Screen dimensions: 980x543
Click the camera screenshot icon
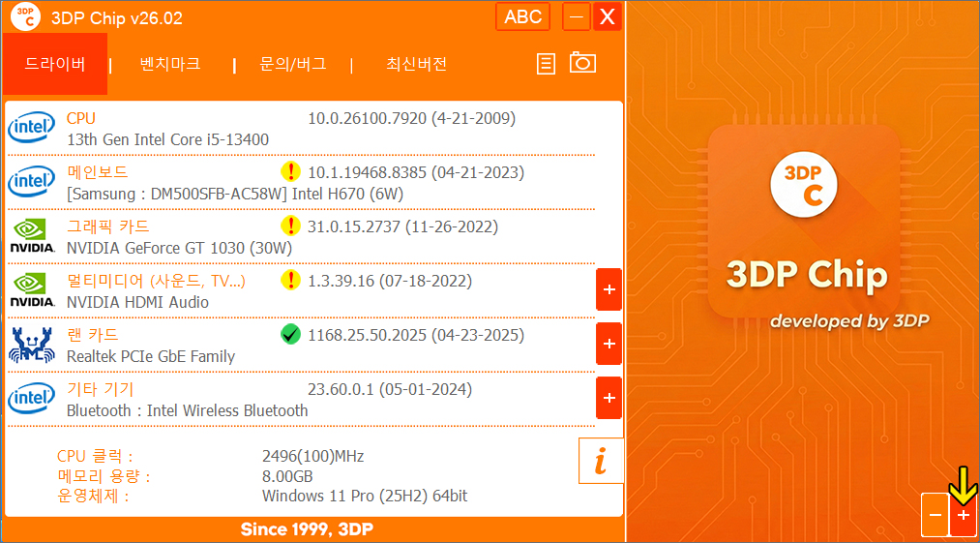click(582, 64)
